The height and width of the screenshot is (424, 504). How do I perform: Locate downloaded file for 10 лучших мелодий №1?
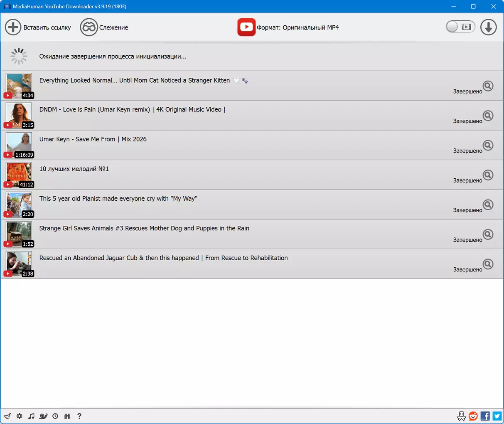click(488, 175)
